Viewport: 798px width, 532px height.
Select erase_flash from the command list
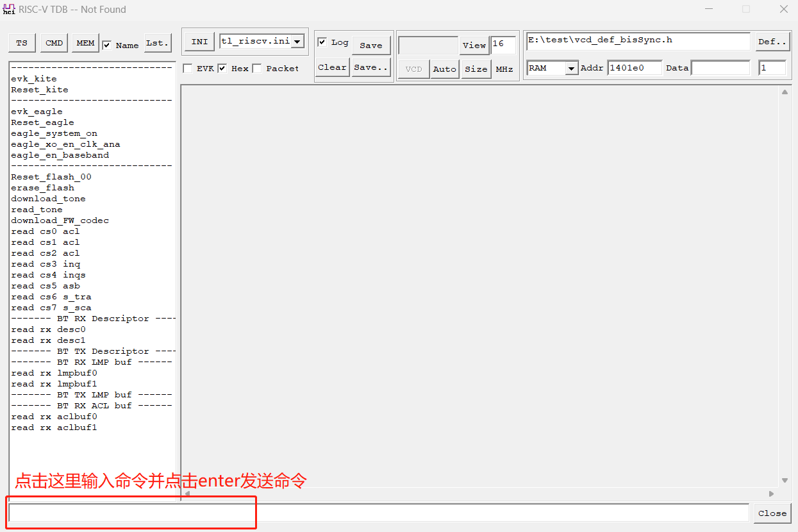coord(42,187)
